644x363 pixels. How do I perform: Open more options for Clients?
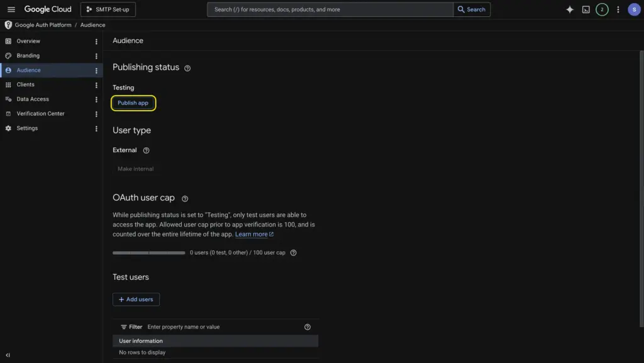[x=96, y=85]
